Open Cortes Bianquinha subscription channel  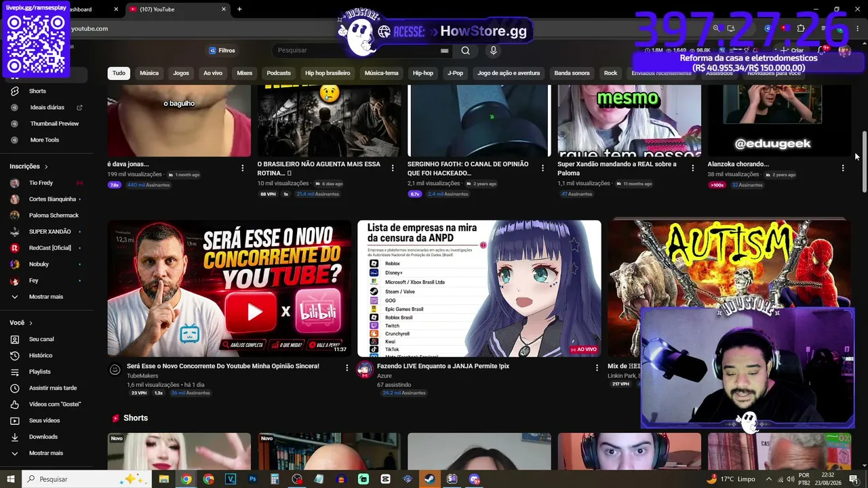52,199
